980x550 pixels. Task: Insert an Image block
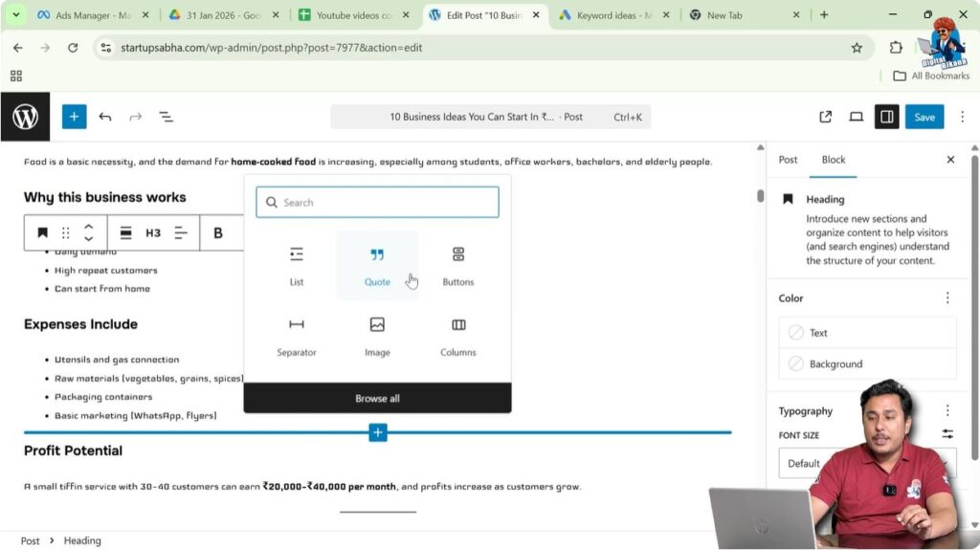tap(377, 337)
